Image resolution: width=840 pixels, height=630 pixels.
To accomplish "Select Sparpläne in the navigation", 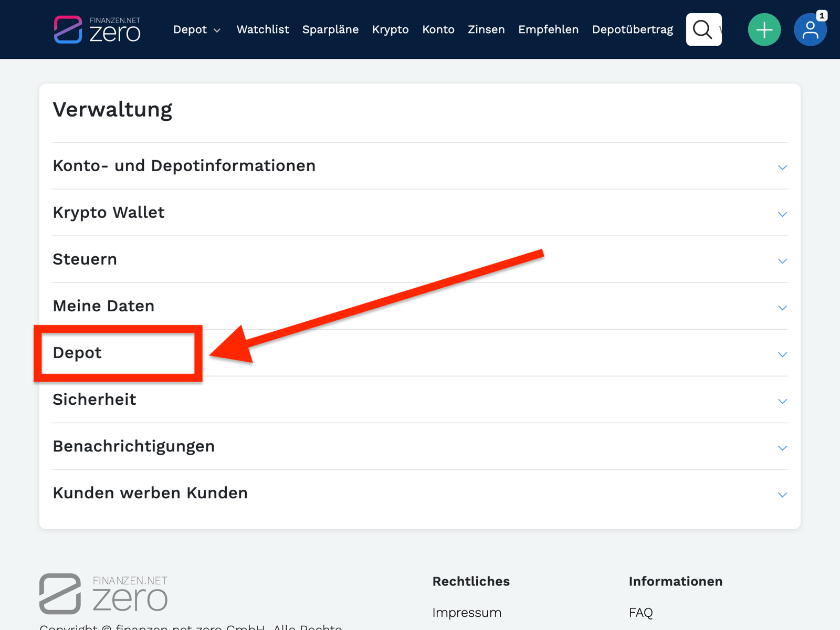I will [330, 29].
